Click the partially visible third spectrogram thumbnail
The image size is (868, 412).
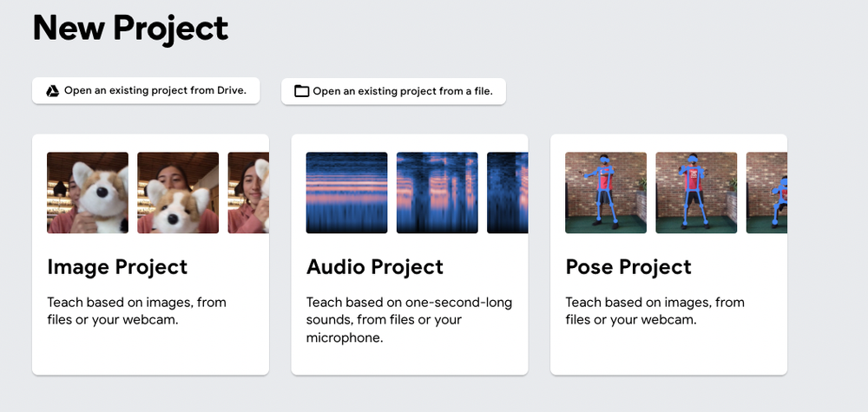(x=508, y=193)
